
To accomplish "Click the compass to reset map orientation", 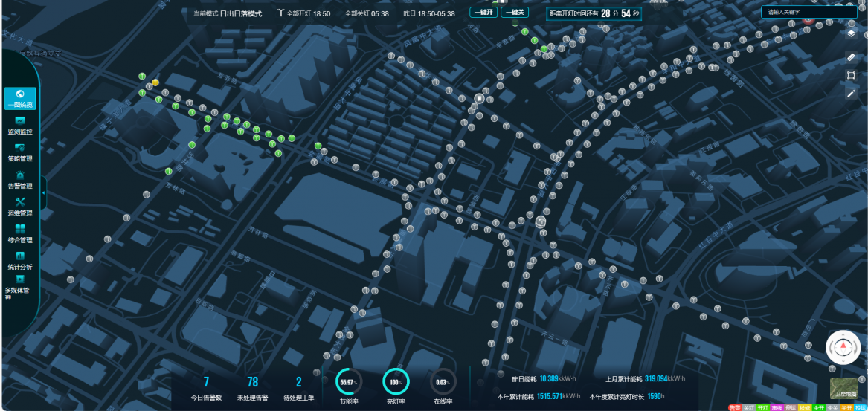I will point(843,347).
